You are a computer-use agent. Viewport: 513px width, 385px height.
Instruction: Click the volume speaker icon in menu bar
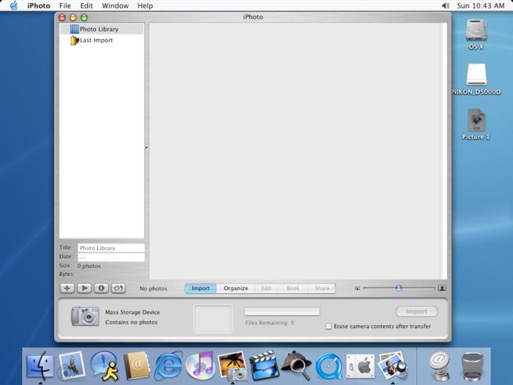445,6
